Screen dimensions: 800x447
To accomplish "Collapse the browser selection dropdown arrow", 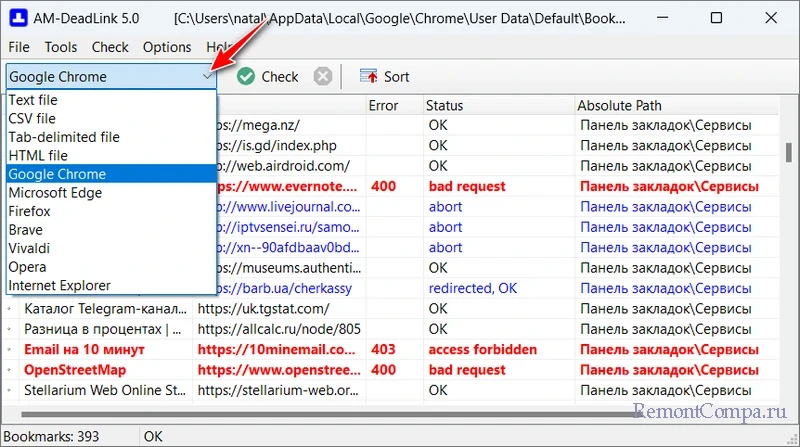I will click(x=207, y=76).
